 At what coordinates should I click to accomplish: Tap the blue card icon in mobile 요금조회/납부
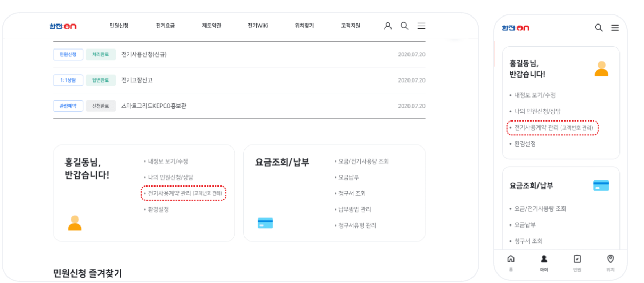601,185
